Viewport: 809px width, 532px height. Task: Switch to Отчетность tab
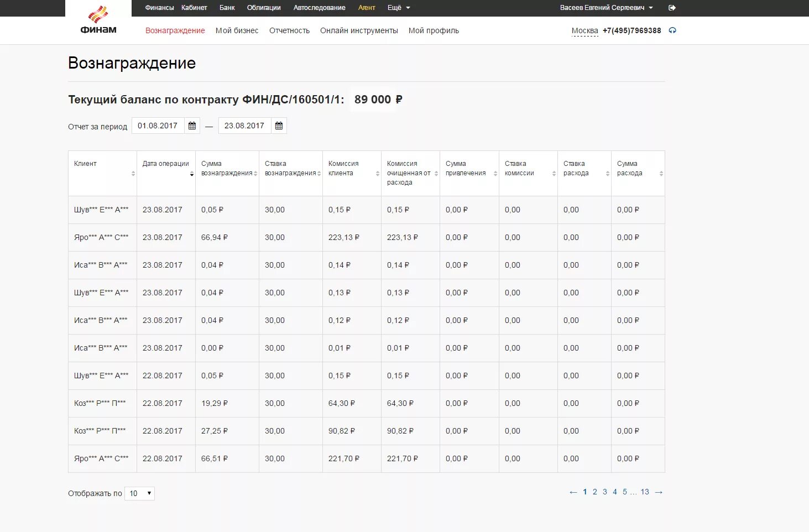tap(289, 30)
